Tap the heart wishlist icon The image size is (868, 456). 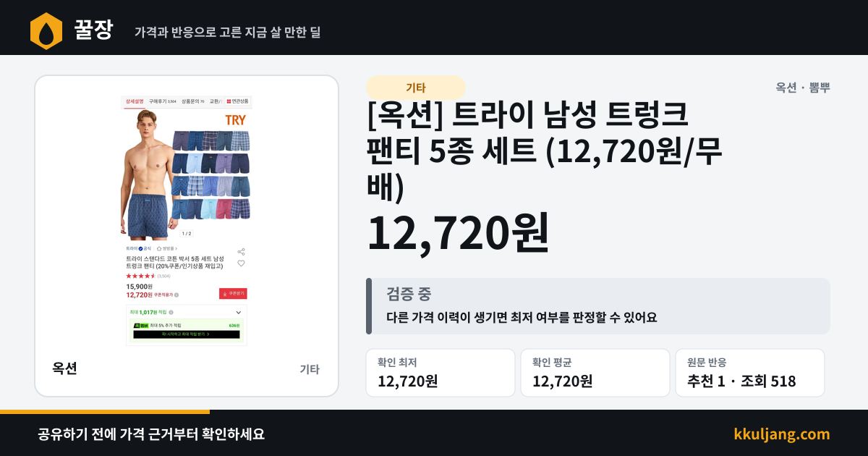coord(241,263)
